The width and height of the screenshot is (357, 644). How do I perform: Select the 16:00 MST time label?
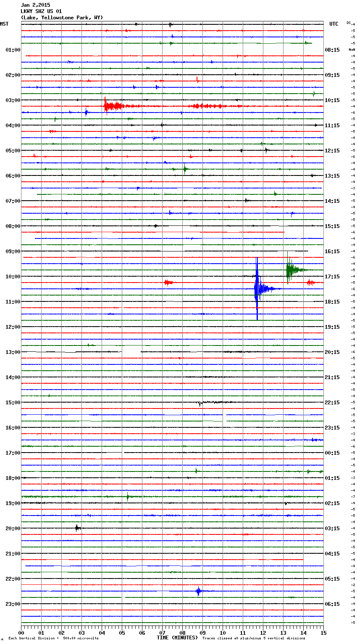(x=13, y=428)
